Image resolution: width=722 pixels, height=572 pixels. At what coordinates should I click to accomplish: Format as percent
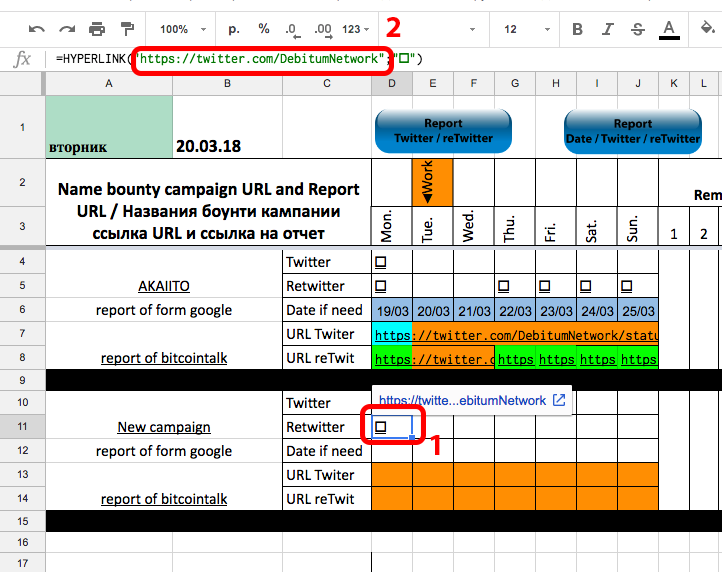tap(263, 29)
